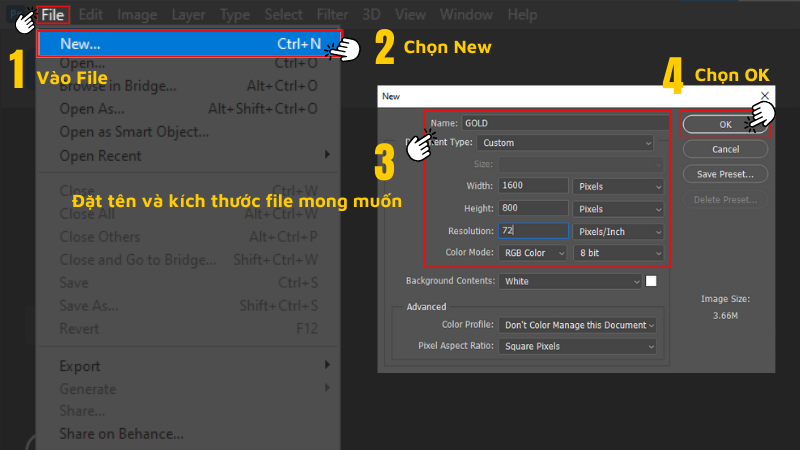Open the Filter menu

tap(332, 15)
